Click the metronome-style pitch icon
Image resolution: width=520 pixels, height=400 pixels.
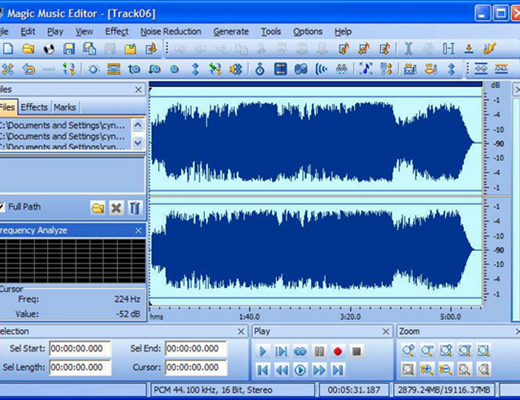point(260,69)
